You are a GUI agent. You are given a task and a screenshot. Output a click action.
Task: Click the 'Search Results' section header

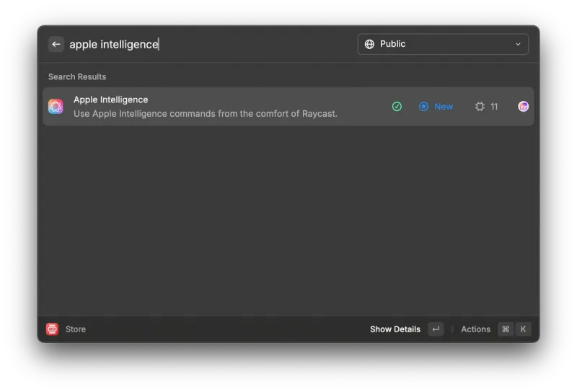[77, 77]
